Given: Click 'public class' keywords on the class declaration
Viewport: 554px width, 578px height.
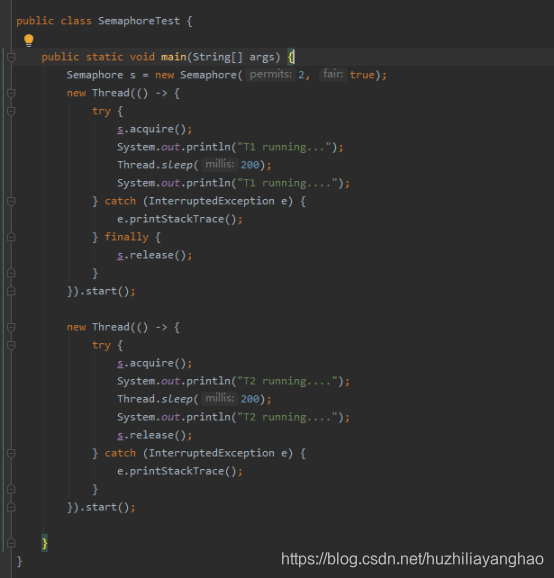Looking at the screenshot, I should tap(54, 21).
